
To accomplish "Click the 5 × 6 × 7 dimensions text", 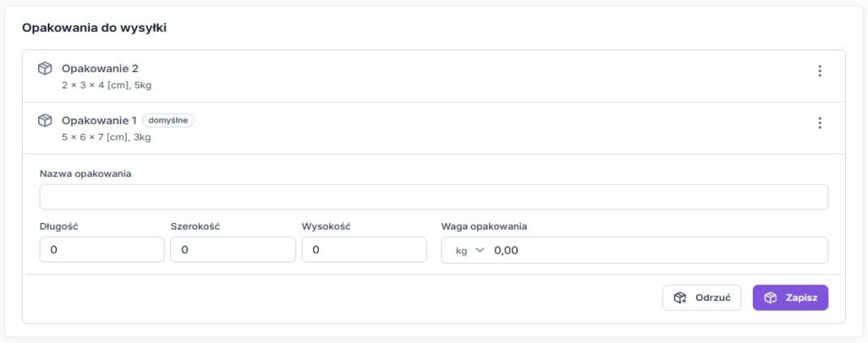I will (x=106, y=137).
